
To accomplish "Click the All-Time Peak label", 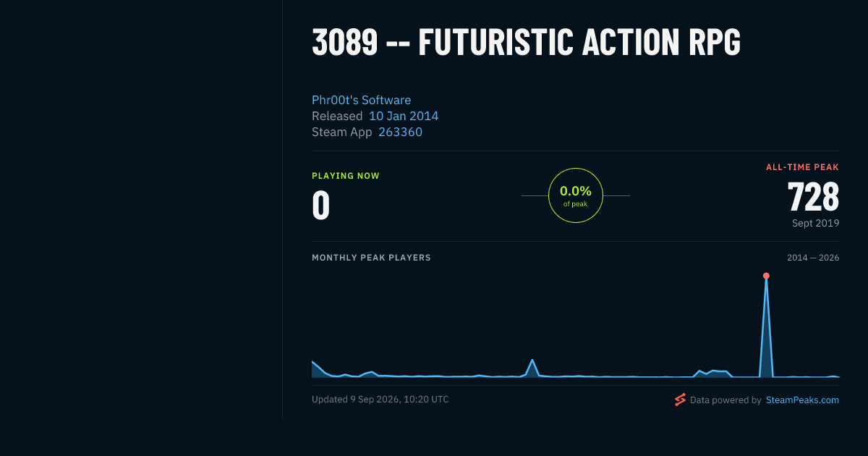I will point(803,167).
